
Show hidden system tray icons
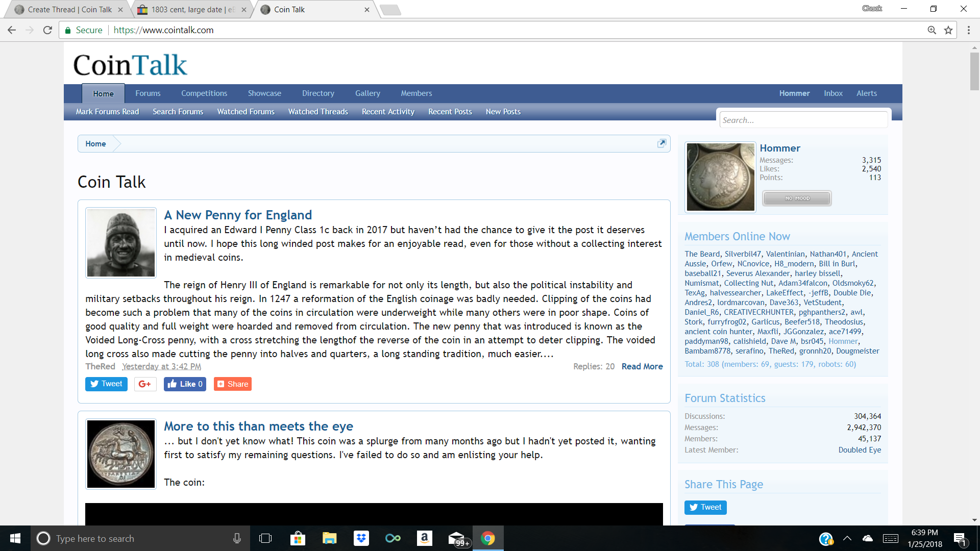point(847,538)
